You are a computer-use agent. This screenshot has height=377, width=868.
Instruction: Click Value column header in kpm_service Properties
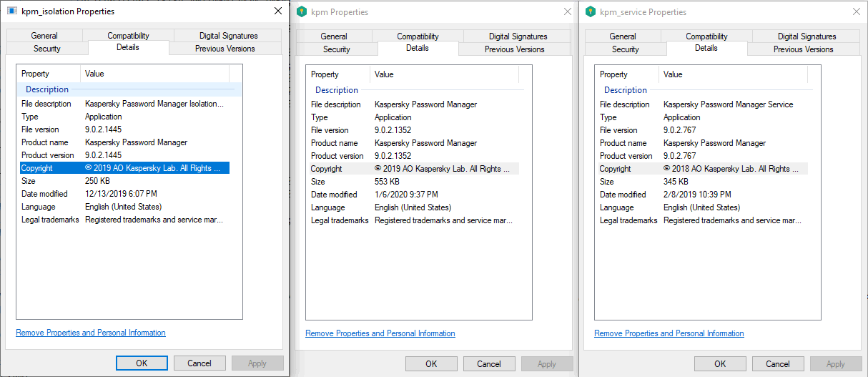pyautogui.click(x=734, y=74)
